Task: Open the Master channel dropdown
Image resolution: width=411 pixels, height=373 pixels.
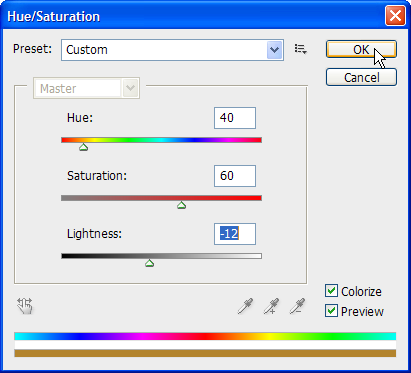Action: click(x=86, y=88)
